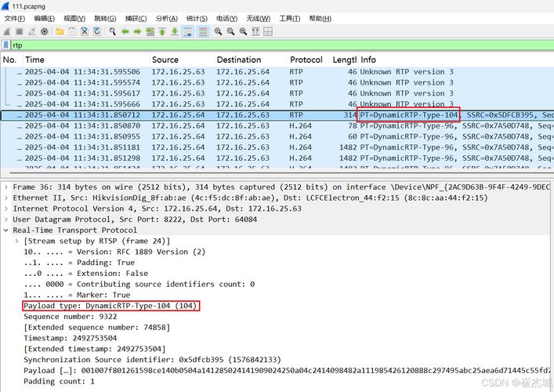This screenshot has width=554, height=392.
Task: Select packet at time 11:34:31.595574
Action: tap(277, 83)
